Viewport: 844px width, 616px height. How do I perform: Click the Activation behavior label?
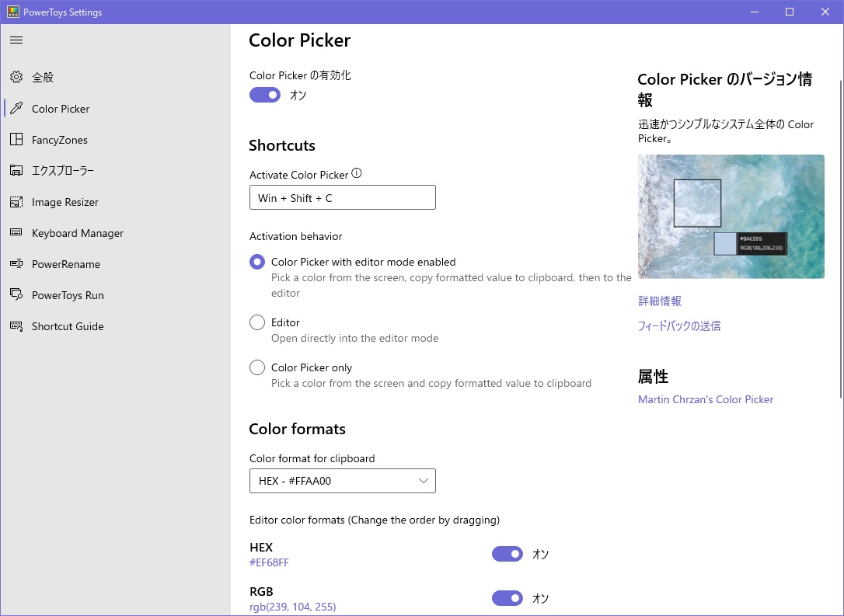pyautogui.click(x=295, y=236)
